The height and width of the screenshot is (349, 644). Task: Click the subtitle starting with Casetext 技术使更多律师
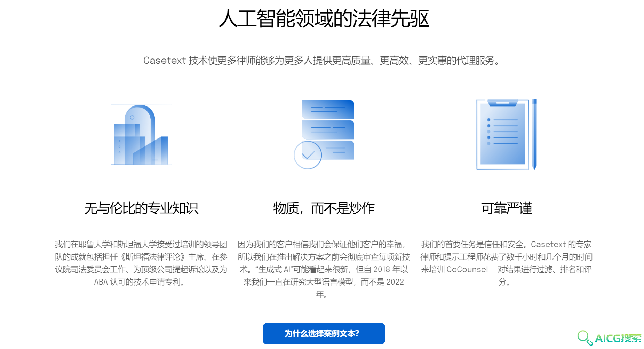pos(322,61)
